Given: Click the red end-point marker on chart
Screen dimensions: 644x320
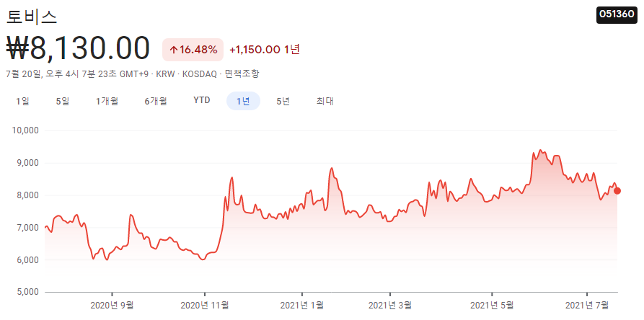Looking at the screenshot, I should click(x=617, y=191).
